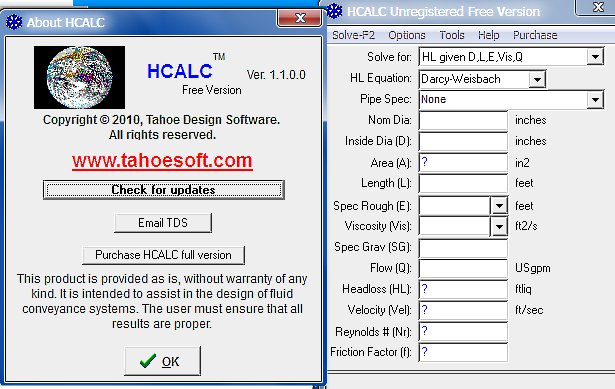Click the globe image in About HCALC dialog
615x389 pixels.
tap(79, 77)
